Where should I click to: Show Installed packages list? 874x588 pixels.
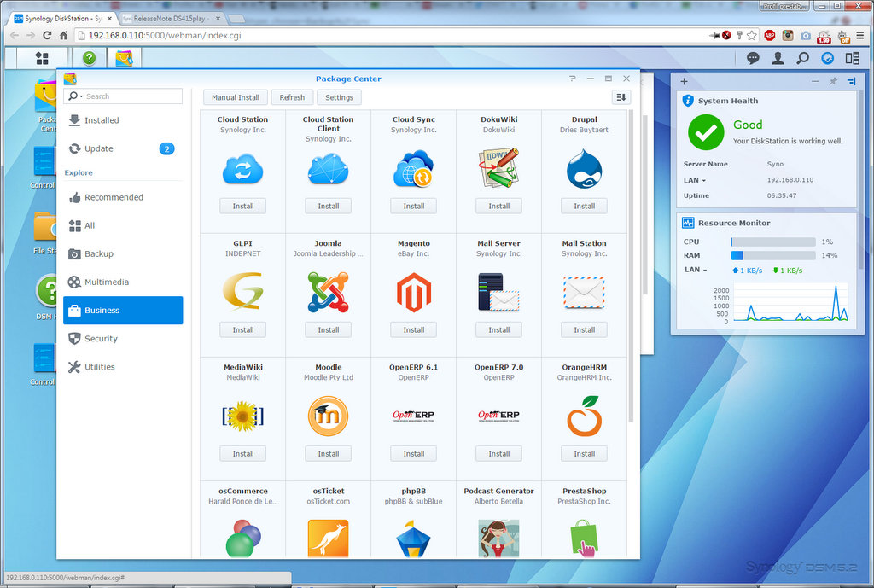point(123,120)
